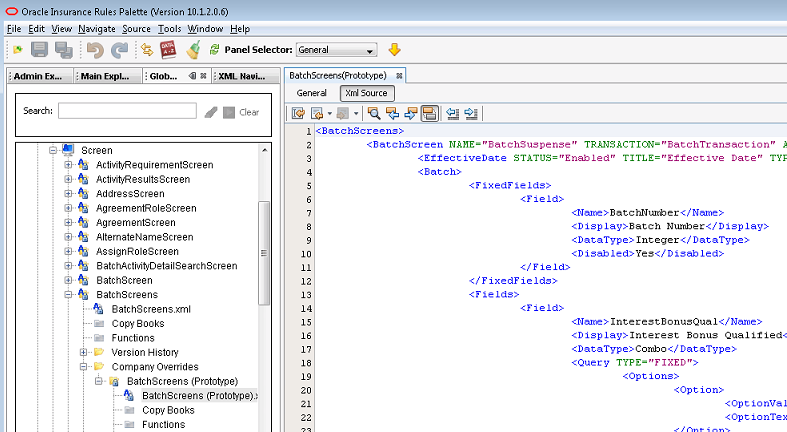The image size is (787, 432).
Task: Collapse the BatchScreens tree node
Action: [x=69, y=295]
